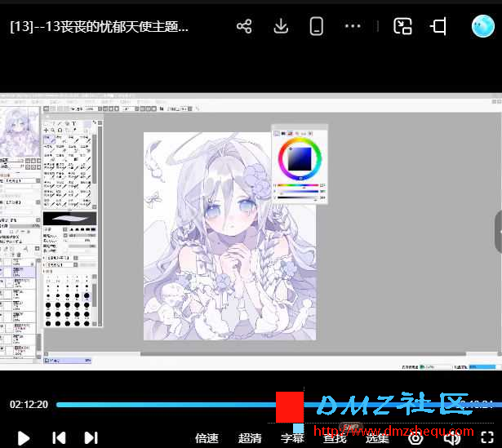Open the phone/mobile viewing icon
The width and height of the screenshot is (502, 448).
(x=317, y=26)
